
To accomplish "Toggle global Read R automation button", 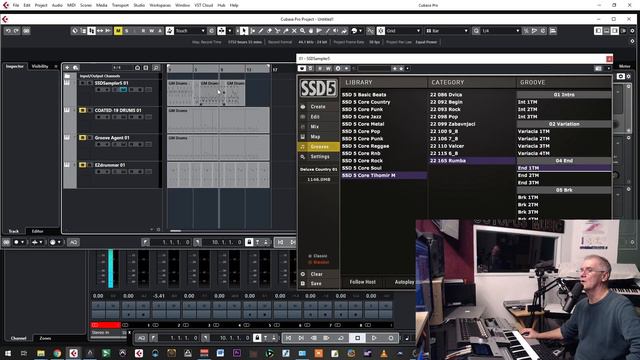I will [143, 31].
